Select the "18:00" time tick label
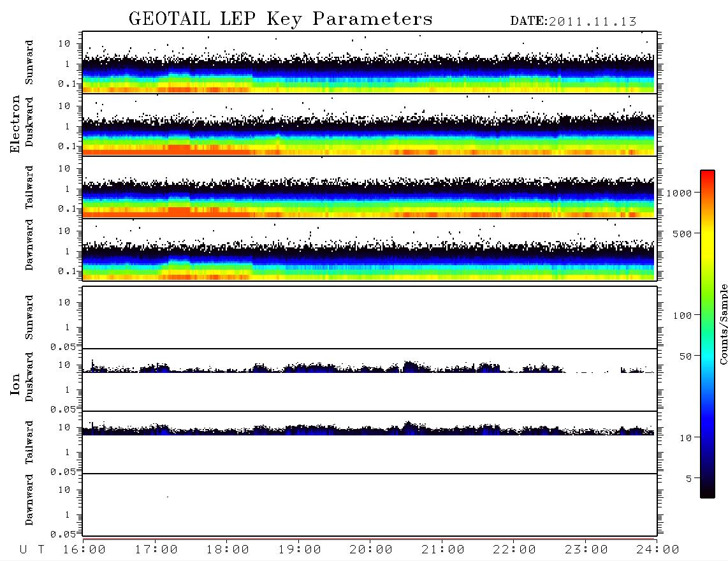The height and width of the screenshot is (561, 728). pyautogui.click(x=228, y=550)
